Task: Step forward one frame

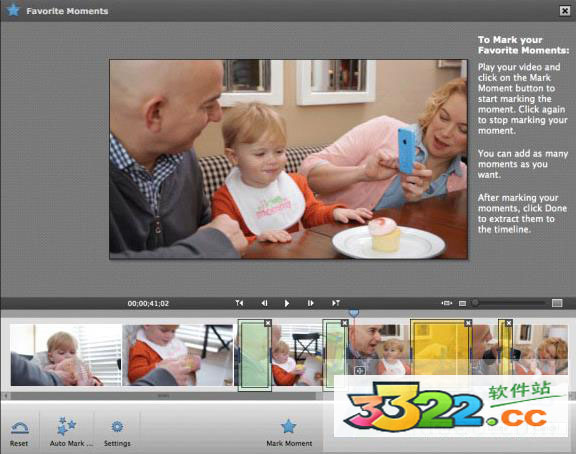Action: tap(310, 303)
